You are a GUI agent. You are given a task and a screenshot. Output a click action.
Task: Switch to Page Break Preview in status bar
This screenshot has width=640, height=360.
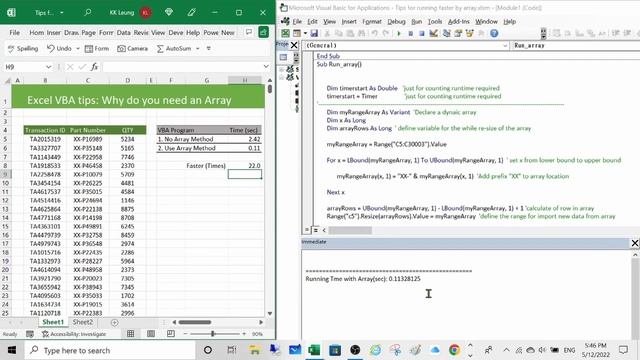point(171,334)
